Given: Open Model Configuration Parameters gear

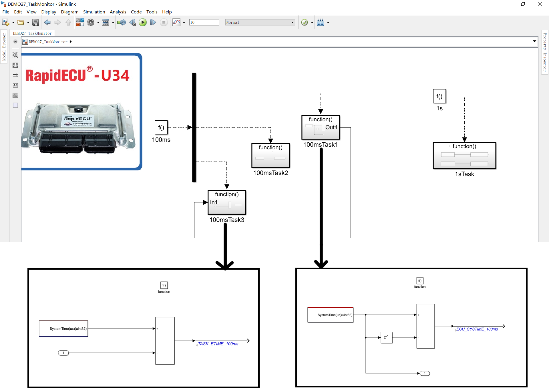Looking at the screenshot, I should pos(91,22).
